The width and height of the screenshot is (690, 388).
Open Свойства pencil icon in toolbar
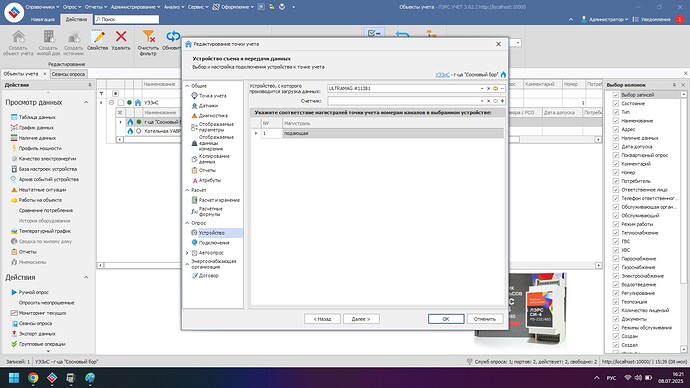pyautogui.click(x=98, y=37)
